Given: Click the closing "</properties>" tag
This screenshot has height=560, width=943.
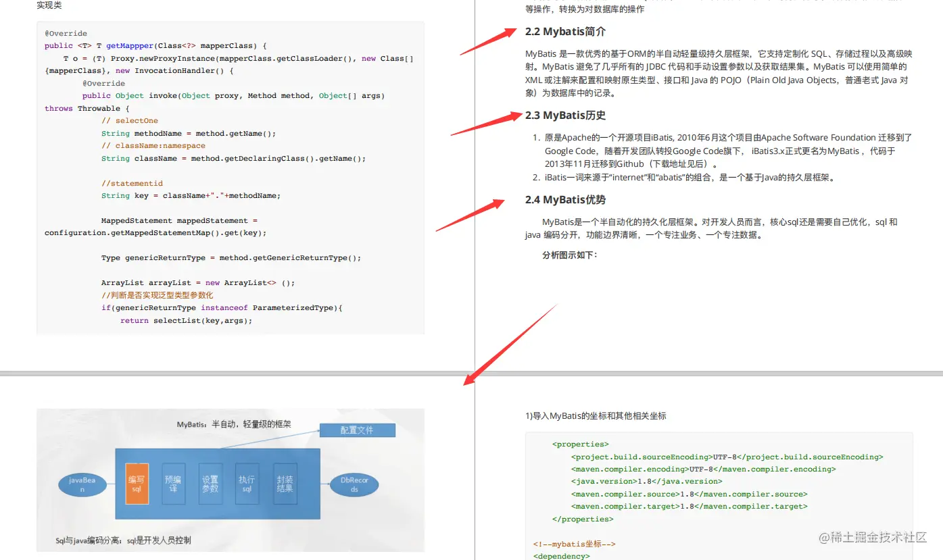Looking at the screenshot, I should 583,519.
